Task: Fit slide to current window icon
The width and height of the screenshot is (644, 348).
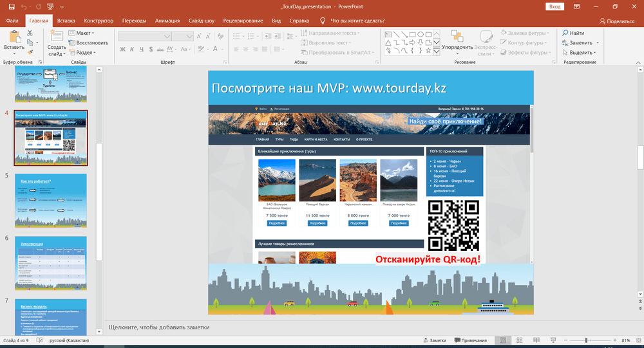Action: pyautogui.click(x=638, y=340)
